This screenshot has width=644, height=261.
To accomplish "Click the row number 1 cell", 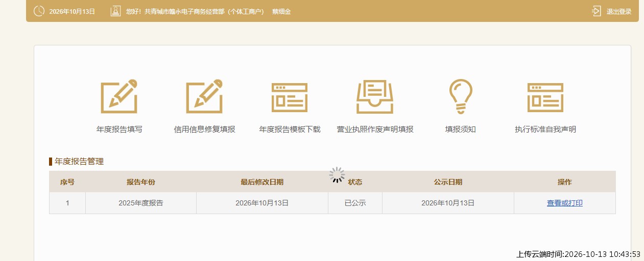I will click(67, 203).
